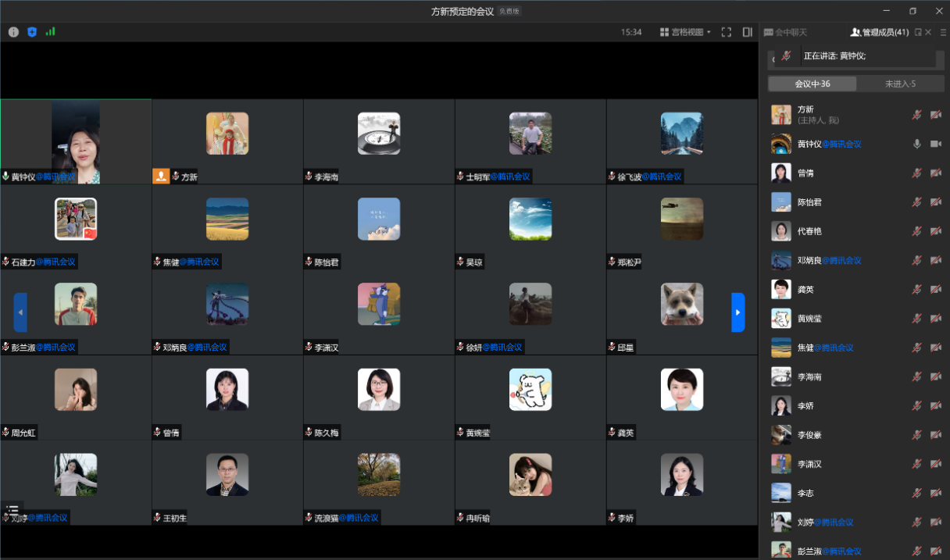
Task: Open the 宫格视图 view dropdown
Action: pyautogui.click(x=685, y=32)
